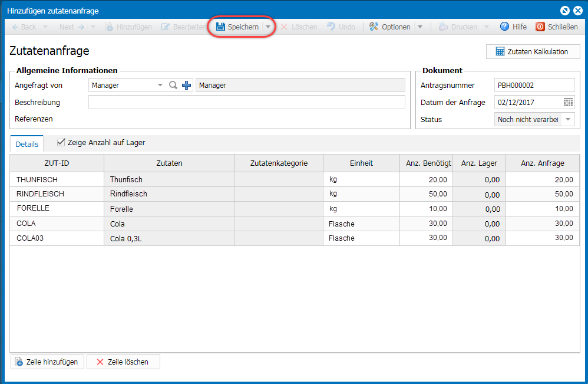This screenshot has height=384, width=588.
Task: Click the Rindfleisch ingredient name cell
Action: click(x=169, y=194)
